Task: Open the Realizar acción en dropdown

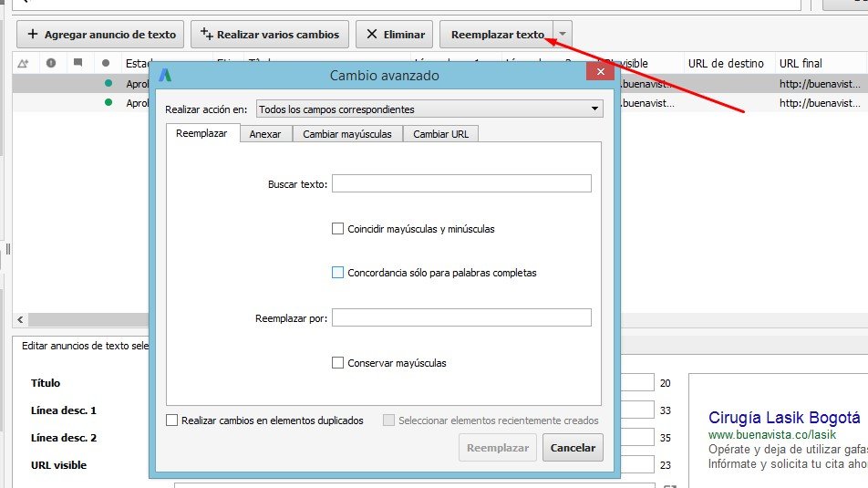Action: (429, 109)
